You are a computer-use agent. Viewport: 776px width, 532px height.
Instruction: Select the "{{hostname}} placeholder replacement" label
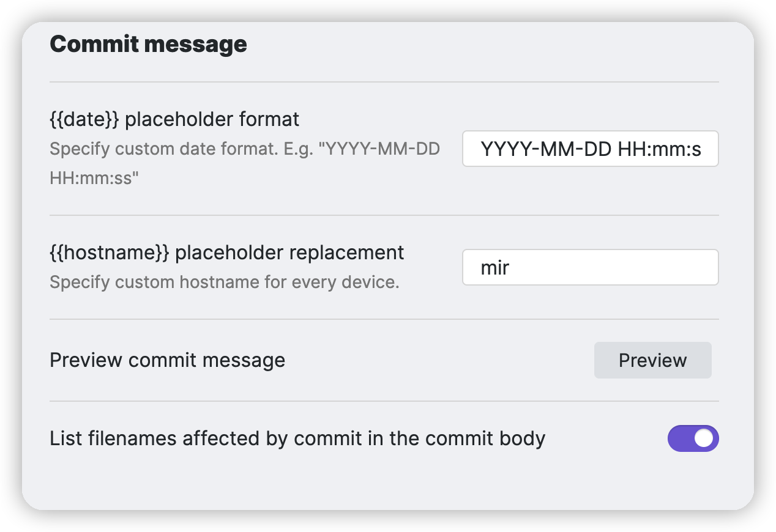coord(226,253)
